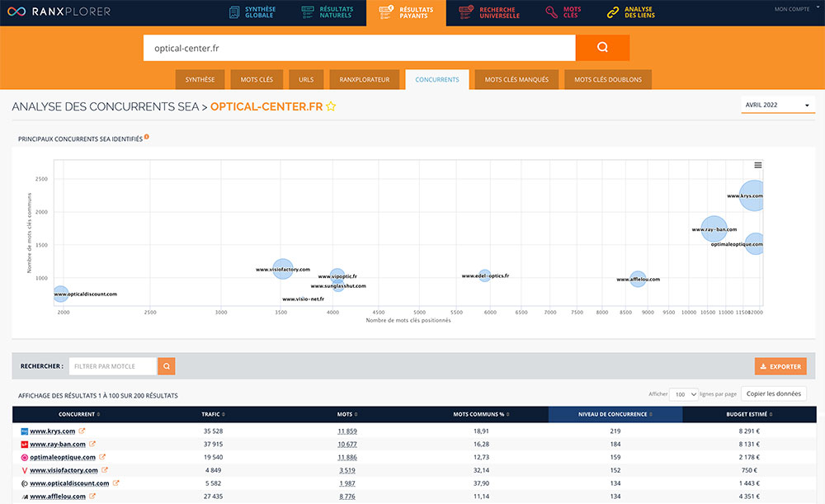Click the 1 987 keyword count for opticaldiscount.com

[347, 483]
